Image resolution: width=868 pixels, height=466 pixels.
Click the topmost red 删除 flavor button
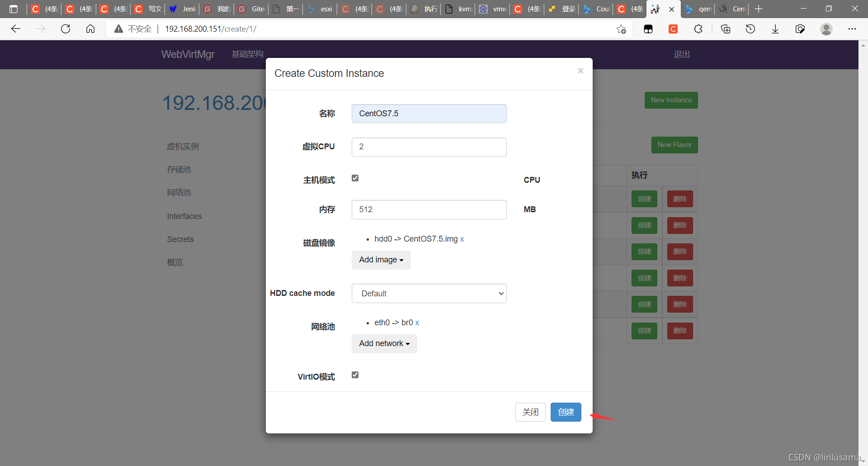point(680,199)
